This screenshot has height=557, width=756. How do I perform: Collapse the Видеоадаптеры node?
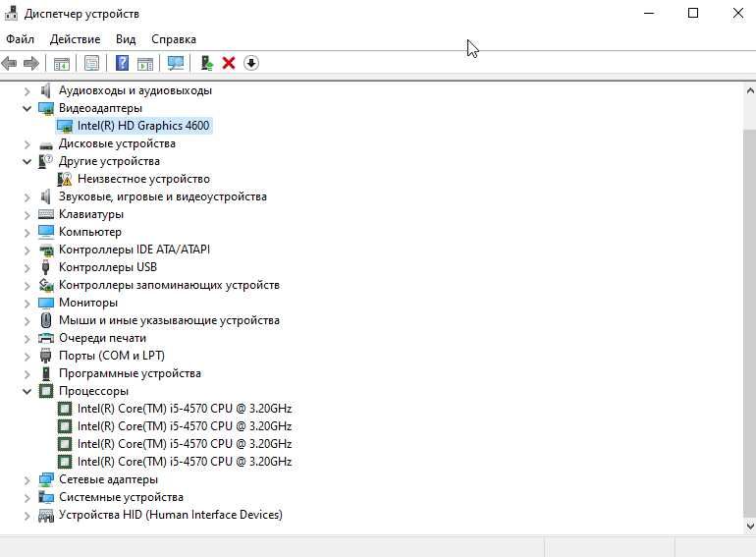click(27, 108)
